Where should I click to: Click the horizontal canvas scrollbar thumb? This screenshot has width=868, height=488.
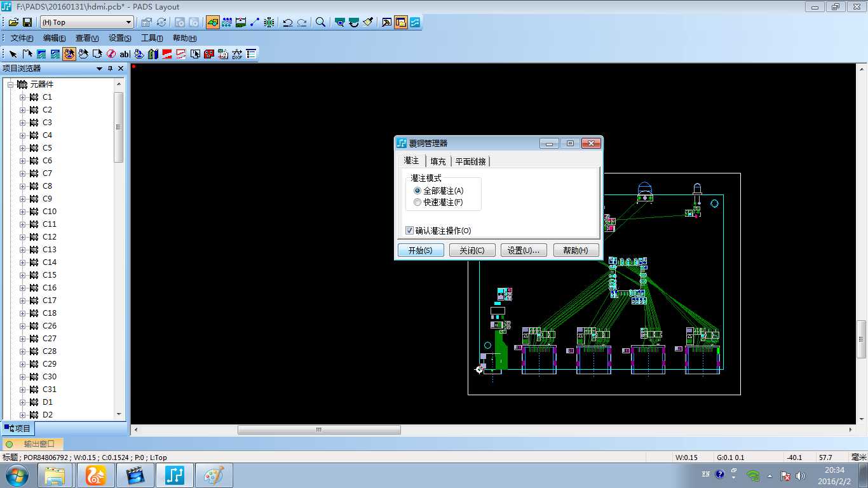319,430
